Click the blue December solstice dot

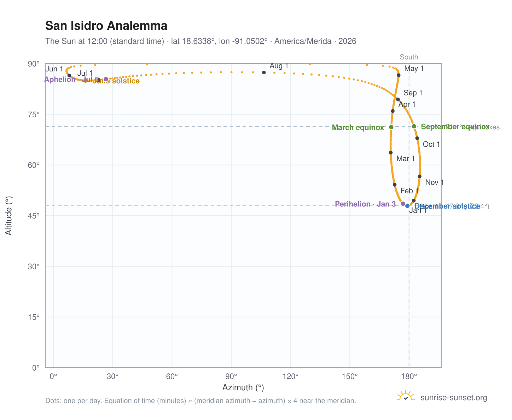click(407, 206)
